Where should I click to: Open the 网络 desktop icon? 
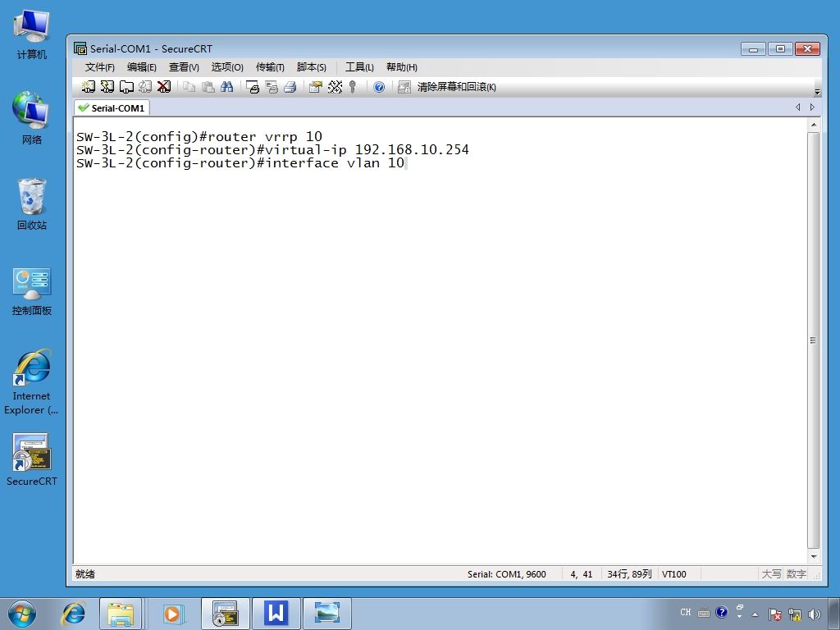(32, 118)
